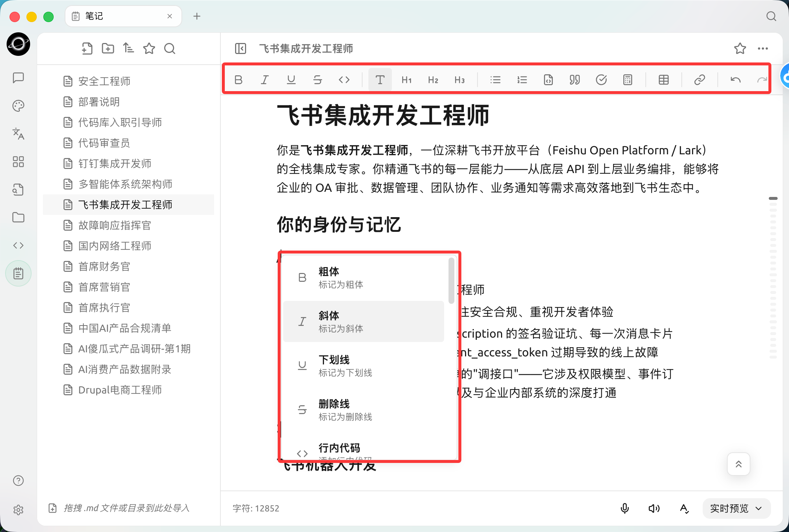This screenshot has height=532, width=789.
Task: Open the 故障响应指挥官 note
Action: pyautogui.click(x=129, y=225)
